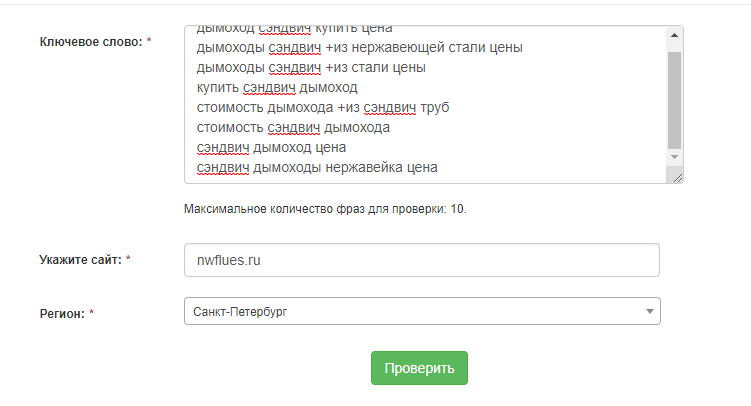This screenshot has height=406, width=751.
Task: Click the textarea resize handle corner
Action: tap(677, 177)
